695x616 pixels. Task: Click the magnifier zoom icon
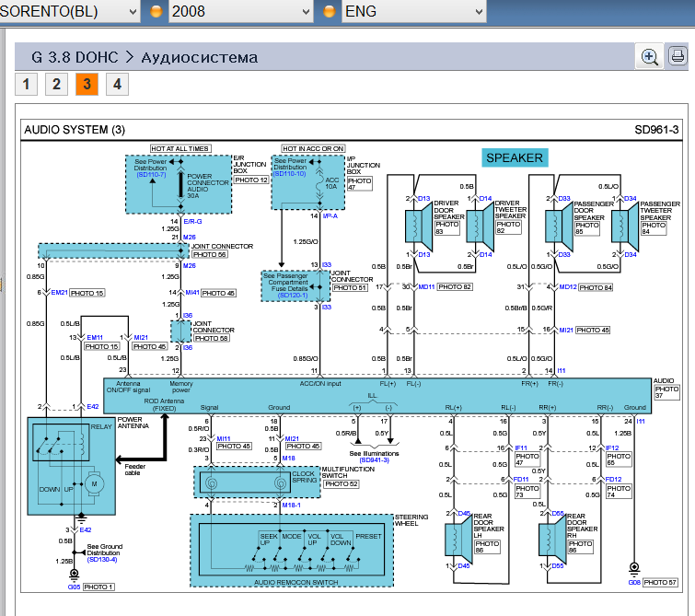tap(650, 57)
